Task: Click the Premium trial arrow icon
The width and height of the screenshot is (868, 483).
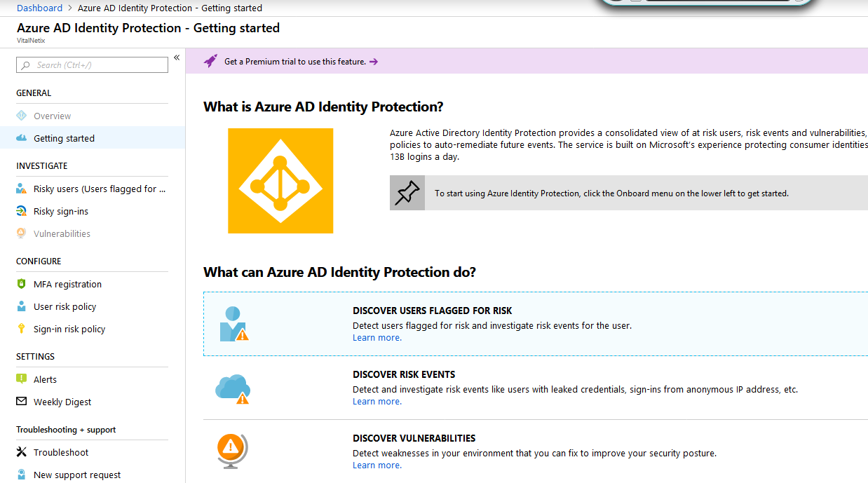Action: (x=374, y=62)
